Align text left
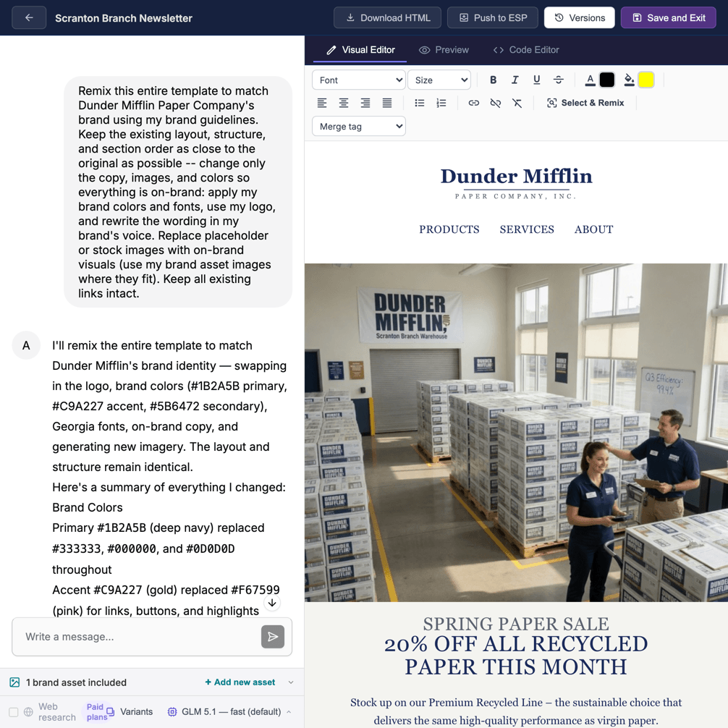The height and width of the screenshot is (728, 728). pos(322,103)
